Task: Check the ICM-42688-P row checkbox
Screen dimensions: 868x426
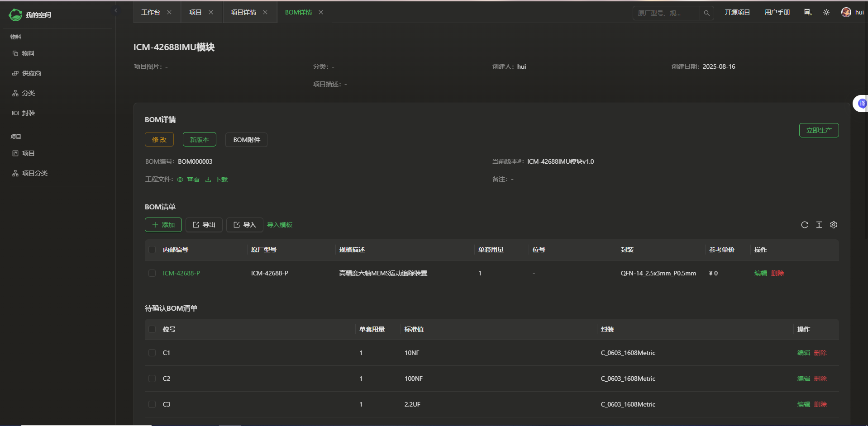Action: click(152, 273)
